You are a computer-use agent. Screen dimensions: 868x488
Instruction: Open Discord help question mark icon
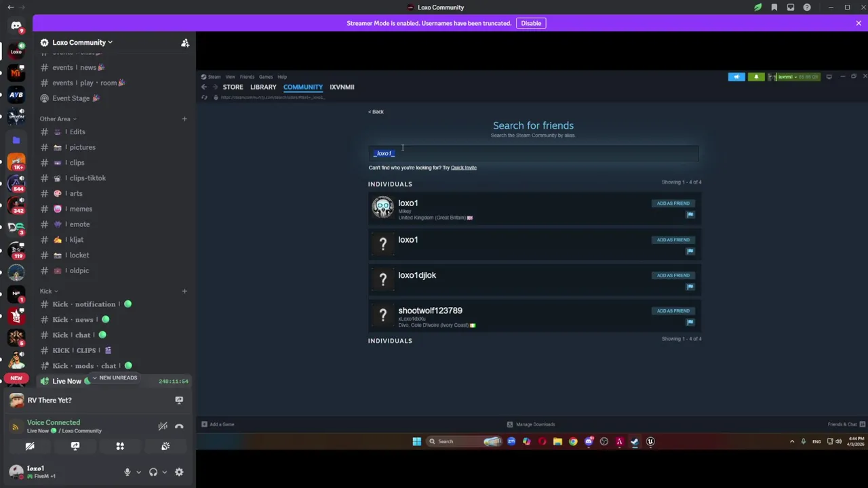(807, 7)
